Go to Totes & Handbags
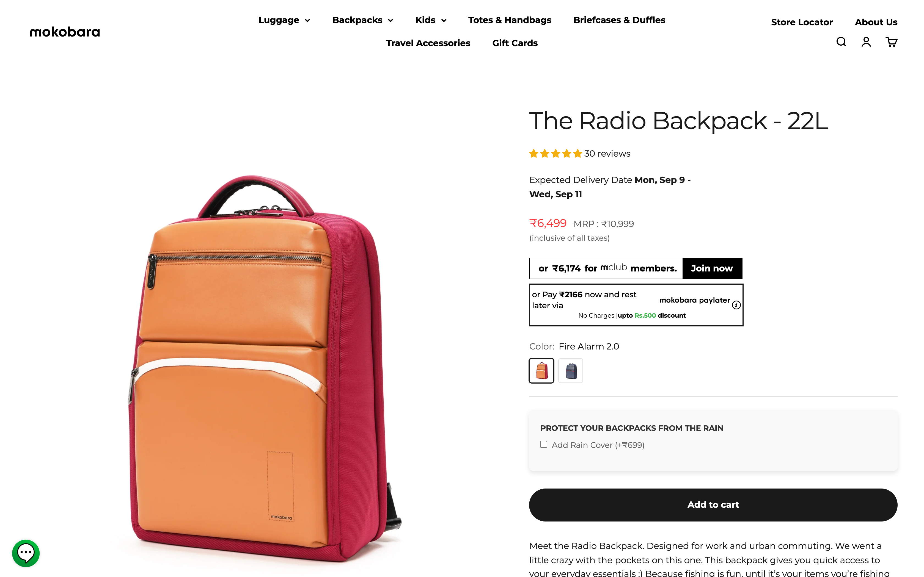Viewport: 924px width, 577px height. pos(510,20)
